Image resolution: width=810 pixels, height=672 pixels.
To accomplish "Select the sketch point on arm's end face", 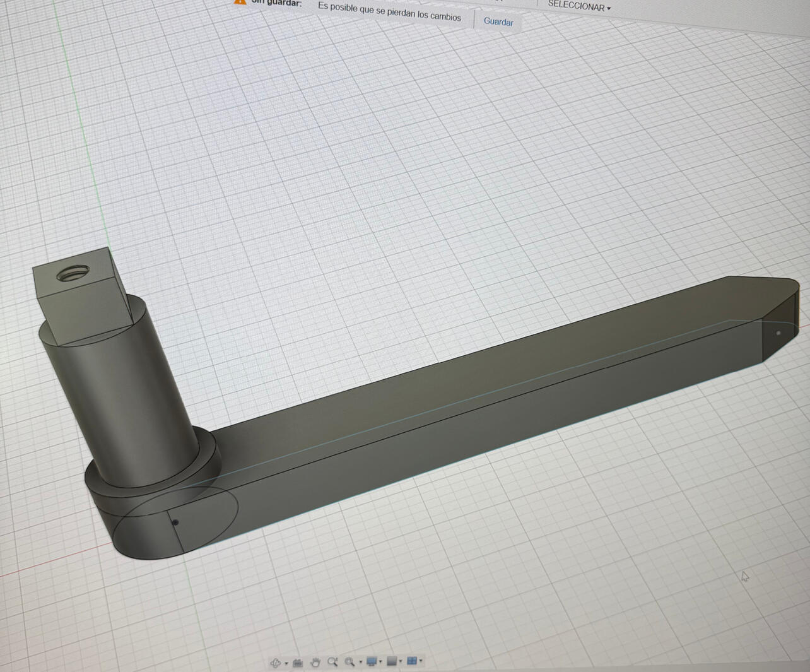I will (778, 333).
